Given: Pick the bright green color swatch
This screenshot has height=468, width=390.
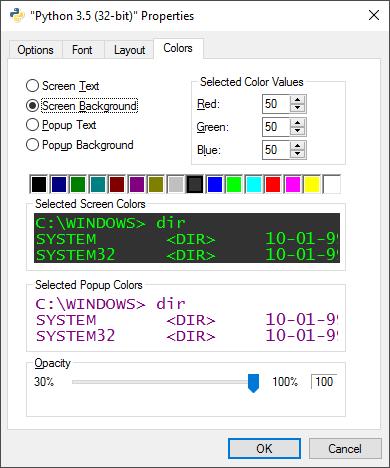Looking at the screenshot, I should point(234,184).
